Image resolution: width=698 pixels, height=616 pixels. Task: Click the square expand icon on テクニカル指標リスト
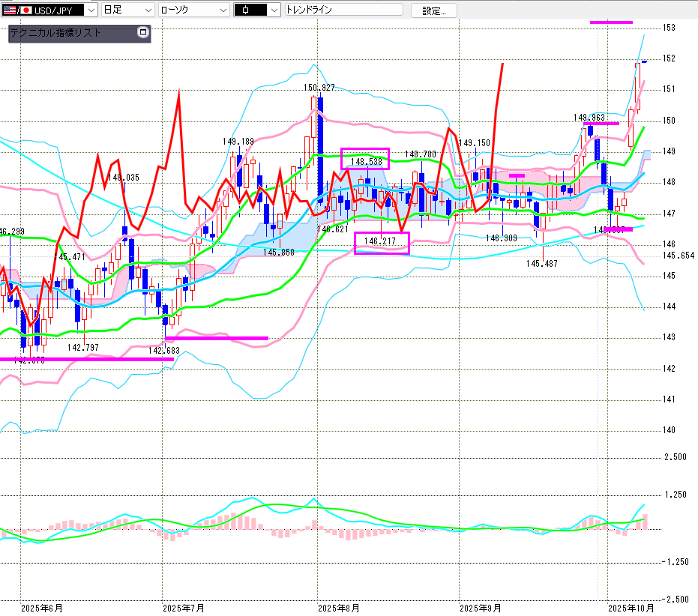click(143, 32)
